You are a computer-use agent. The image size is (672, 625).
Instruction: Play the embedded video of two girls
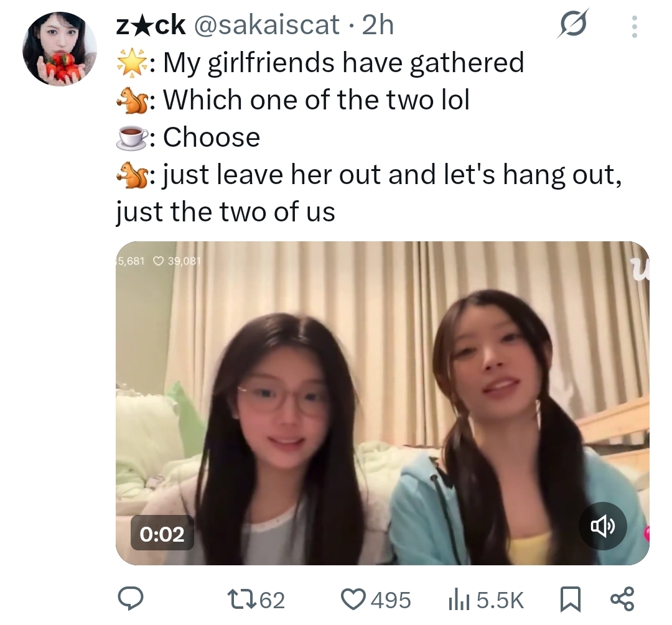click(382, 403)
